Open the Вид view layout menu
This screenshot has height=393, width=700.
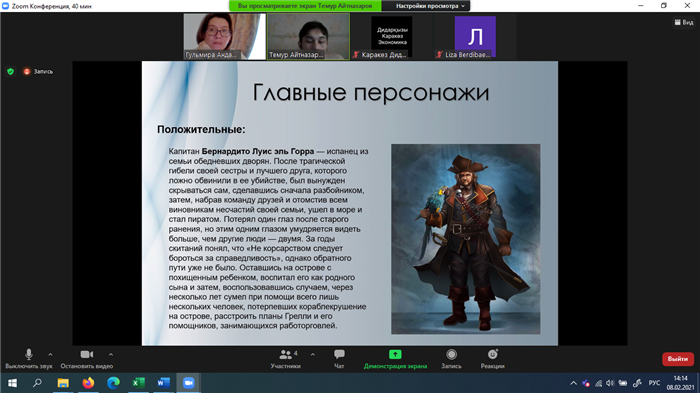coord(684,22)
